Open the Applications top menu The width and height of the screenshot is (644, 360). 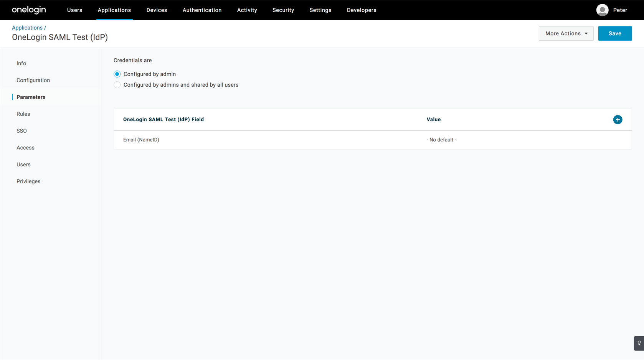tap(114, 10)
